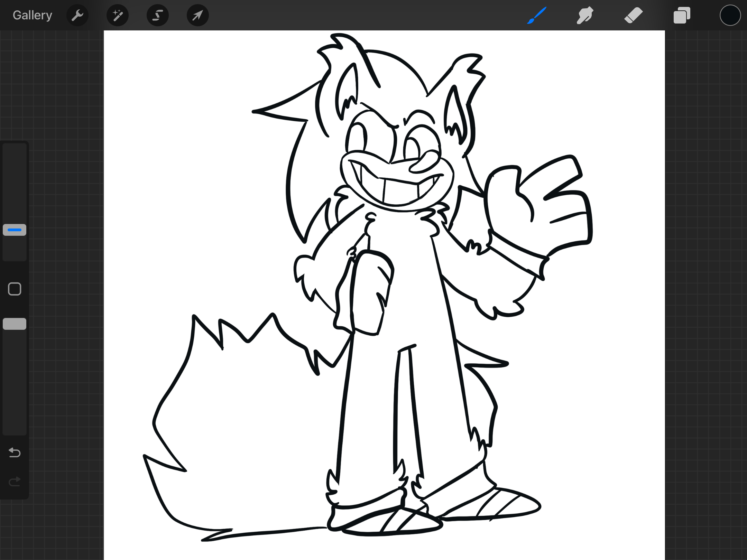Open the Adjustments magic wand menu
Screen dimensions: 747x560
(x=118, y=15)
